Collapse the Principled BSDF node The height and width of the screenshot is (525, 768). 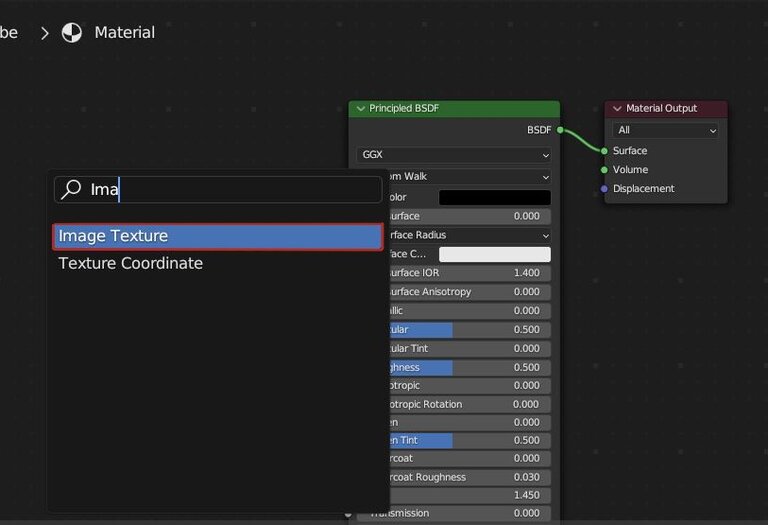pyautogui.click(x=360, y=108)
